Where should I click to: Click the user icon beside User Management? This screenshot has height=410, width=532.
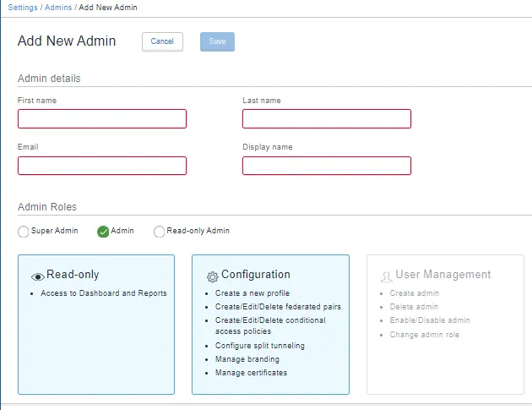coord(386,276)
